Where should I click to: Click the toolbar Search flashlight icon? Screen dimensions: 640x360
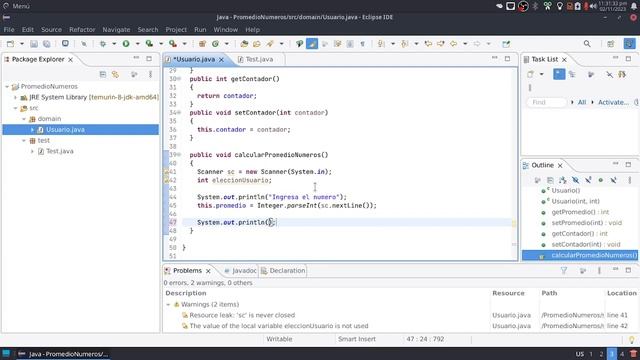270,44
